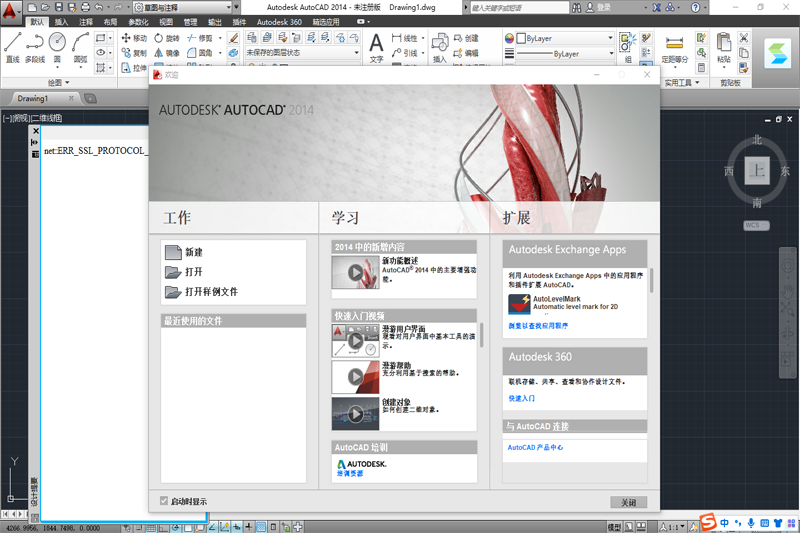
Task: Click the Cut scissors icon in clipboard panel
Action: (744, 38)
